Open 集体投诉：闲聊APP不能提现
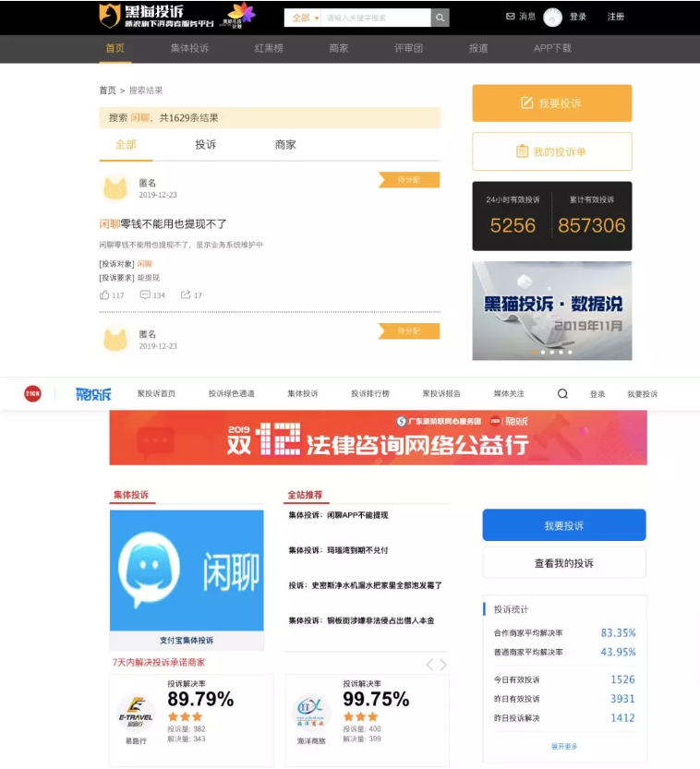The image size is (700, 769). (339, 515)
